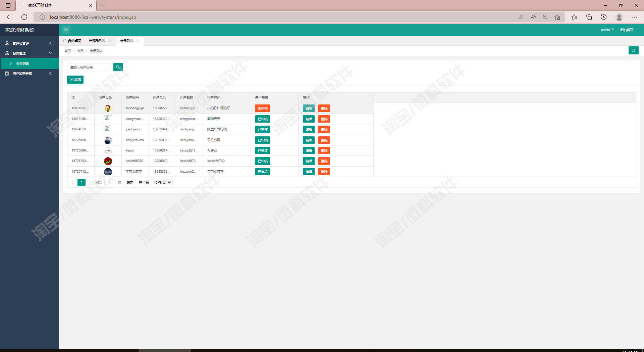This screenshot has width=644, height=352.
Task: Toggle 未审核 status for taishengyige
Action: tap(262, 108)
